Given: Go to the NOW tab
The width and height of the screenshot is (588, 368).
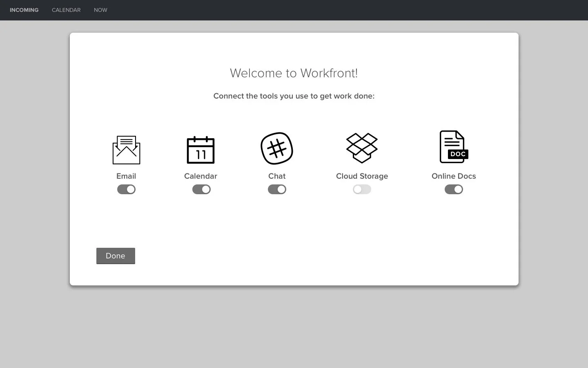Looking at the screenshot, I should point(100,10).
